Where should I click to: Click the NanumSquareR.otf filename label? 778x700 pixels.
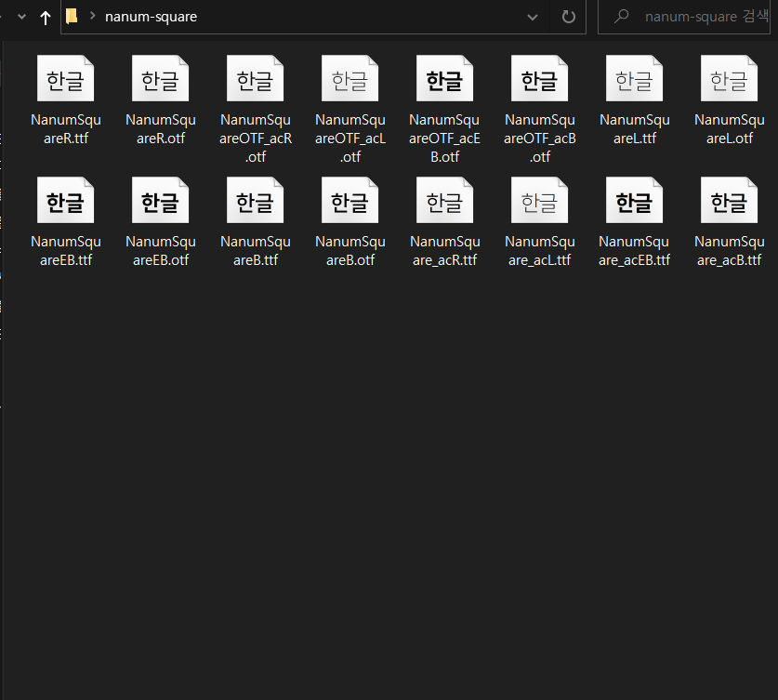(x=160, y=129)
